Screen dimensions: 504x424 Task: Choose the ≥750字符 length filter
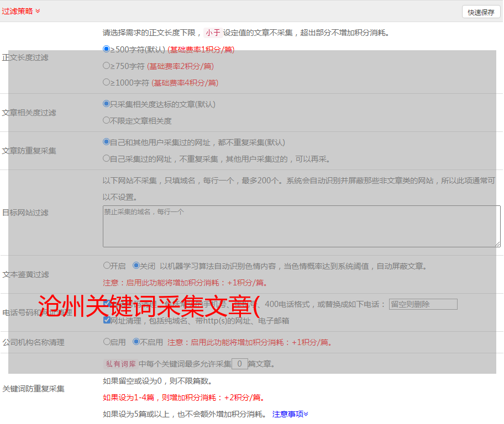coord(107,66)
